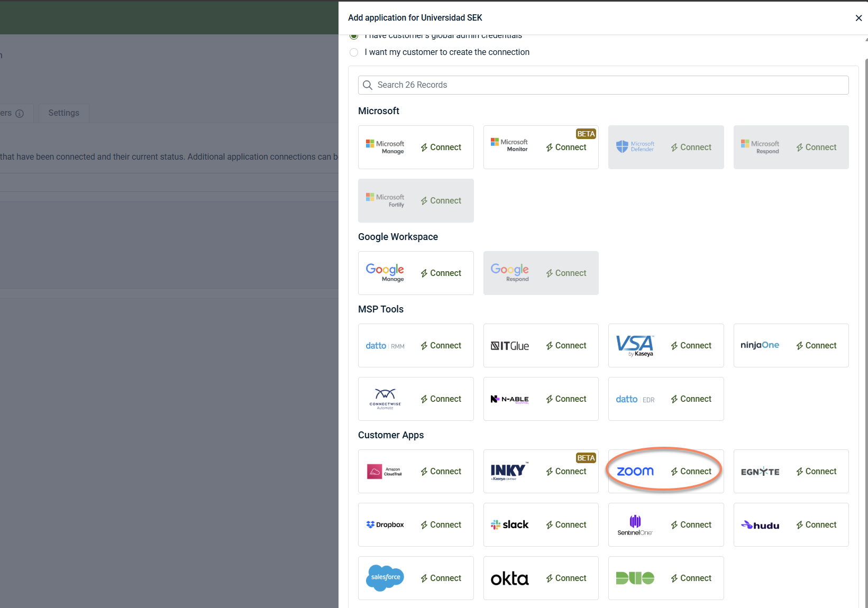The image size is (868, 608).
Task: Click the IT Glue logo
Action: click(510, 346)
